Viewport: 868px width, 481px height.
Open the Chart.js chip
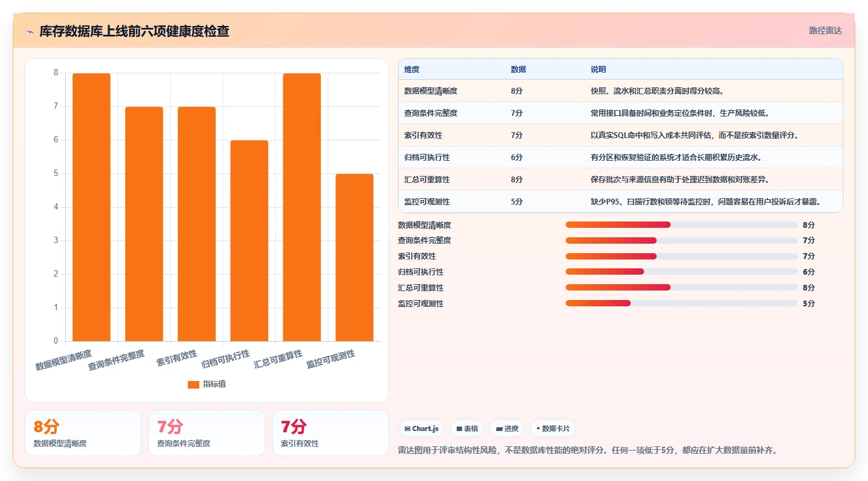point(421,428)
